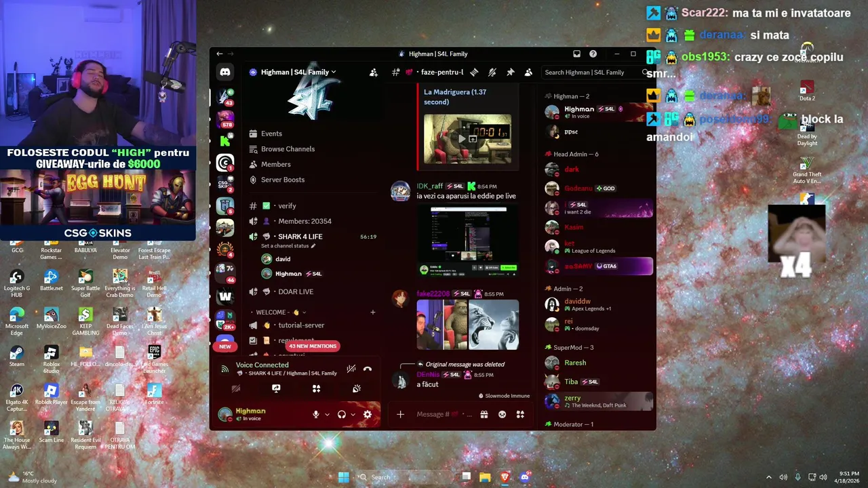
Task: Open the W server icon in sidebar
Action: 225,296
